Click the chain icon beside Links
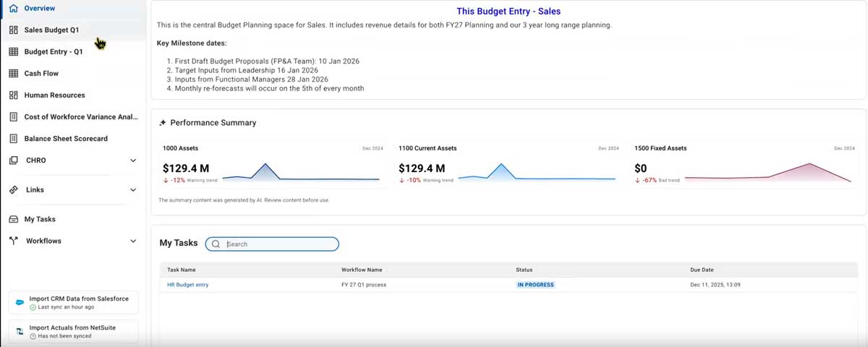The width and height of the screenshot is (868, 347). click(13, 189)
